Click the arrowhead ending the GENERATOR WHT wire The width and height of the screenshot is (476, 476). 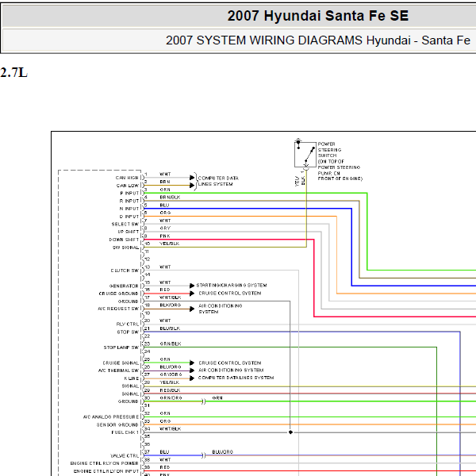pyautogui.click(x=192, y=286)
